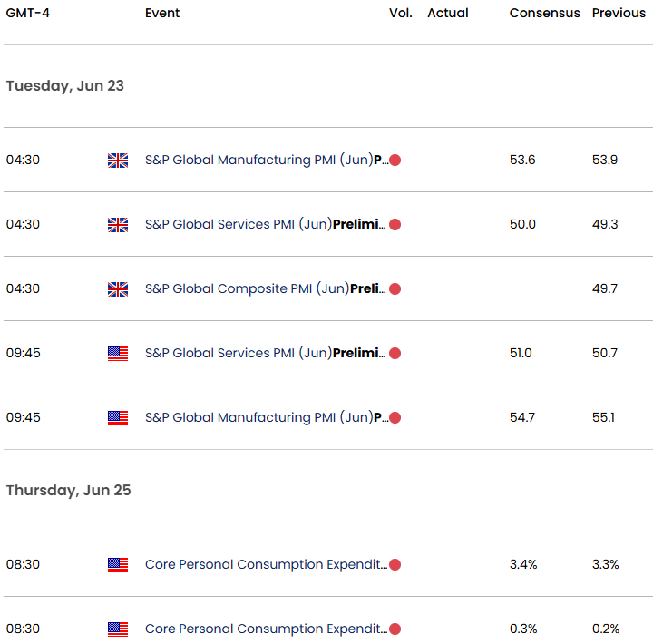Click the Tuesday, Jun 23 date heading

click(x=65, y=86)
